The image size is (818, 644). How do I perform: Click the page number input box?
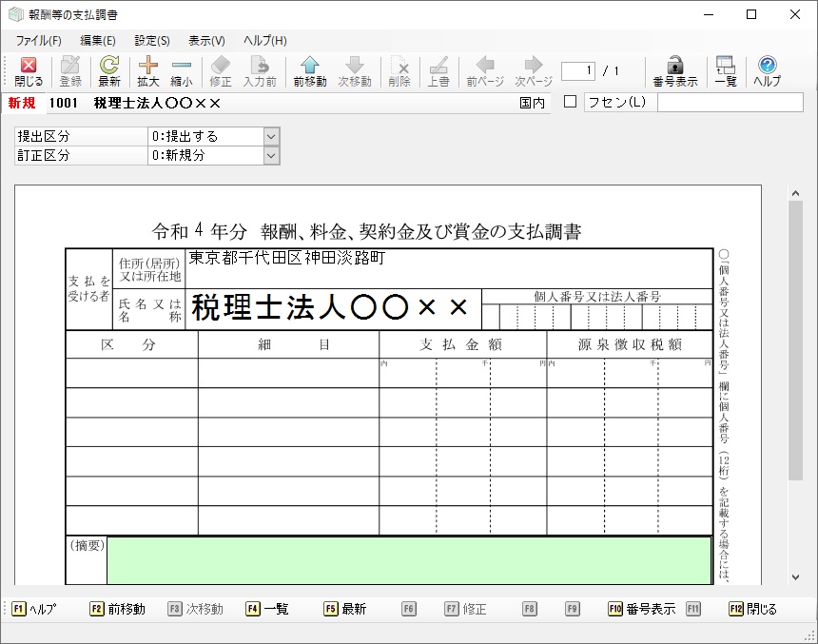click(577, 71)
